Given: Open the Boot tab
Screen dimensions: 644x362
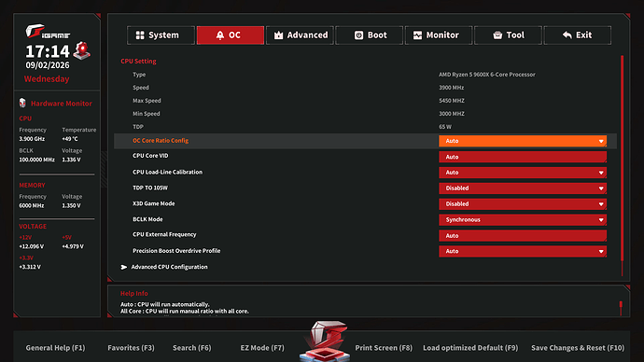Looking at the screenshot, I should [369, 35].
